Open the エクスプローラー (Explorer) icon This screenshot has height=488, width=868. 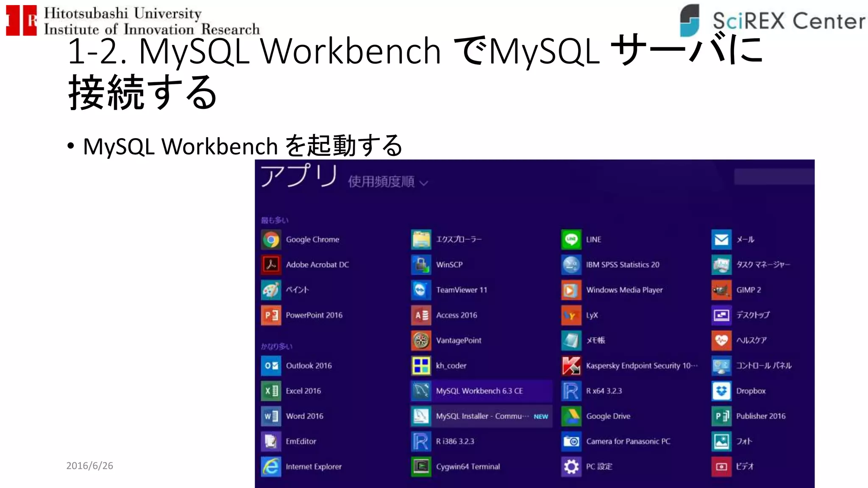[x=421, y=240]
